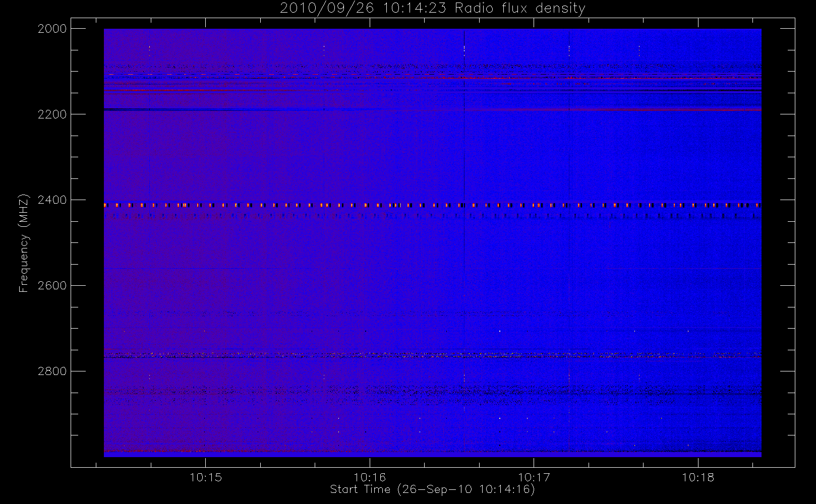
Task: Click the 10:17 time tick label
Action: pyautogui.click(x=534, y=477)
